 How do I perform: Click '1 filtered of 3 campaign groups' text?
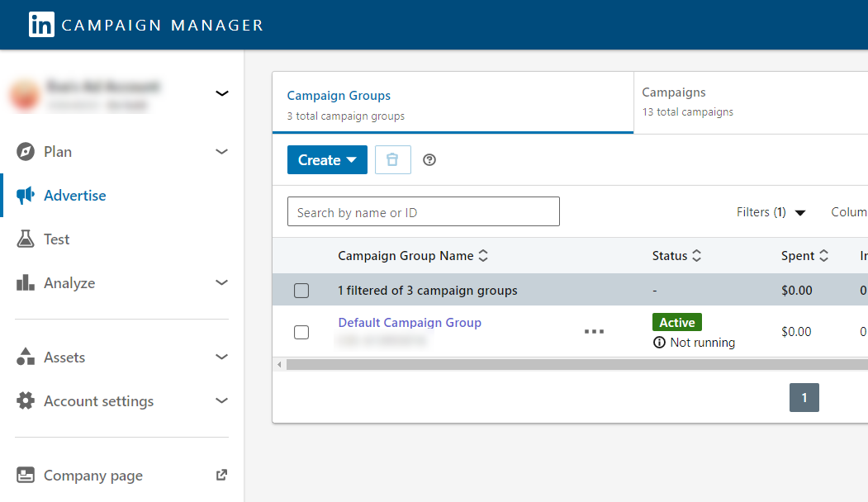(x=427, y=291)
